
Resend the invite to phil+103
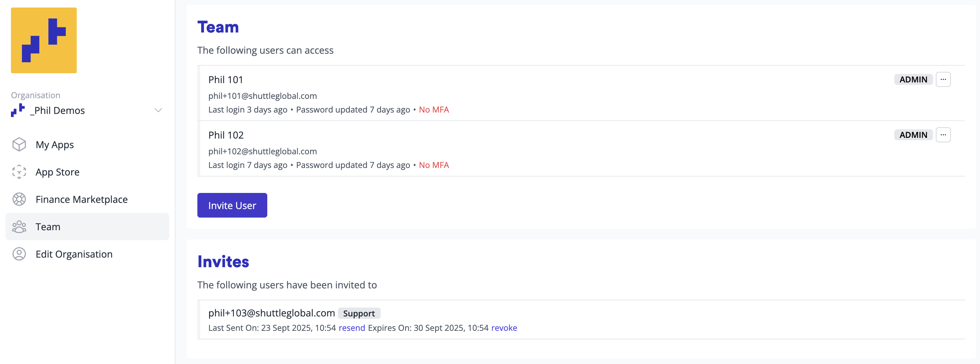(352, 328)
